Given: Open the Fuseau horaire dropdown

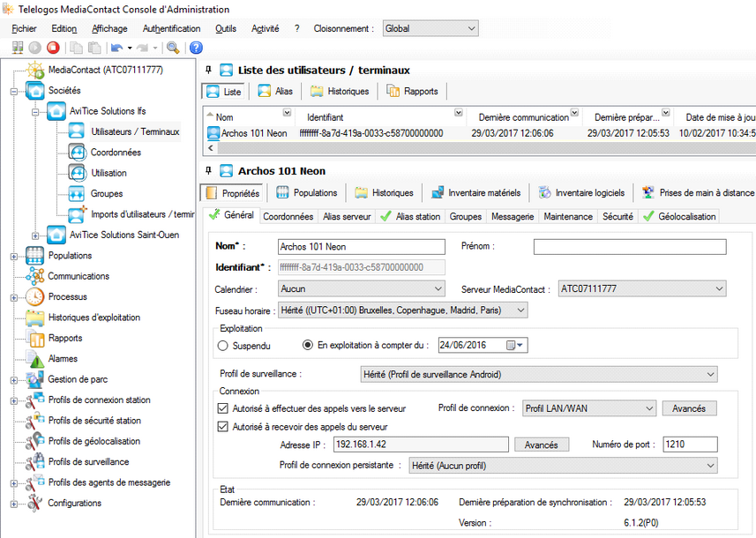Looking at the screenshot, I should 403,310.
